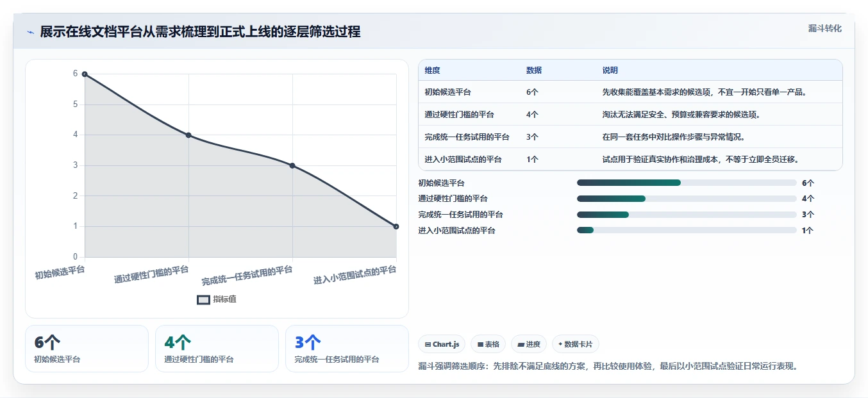This screenshot has width=868, height=398.
Task: Select the chart point for 通过硬性门槛的平台
Action: [188, 135]
